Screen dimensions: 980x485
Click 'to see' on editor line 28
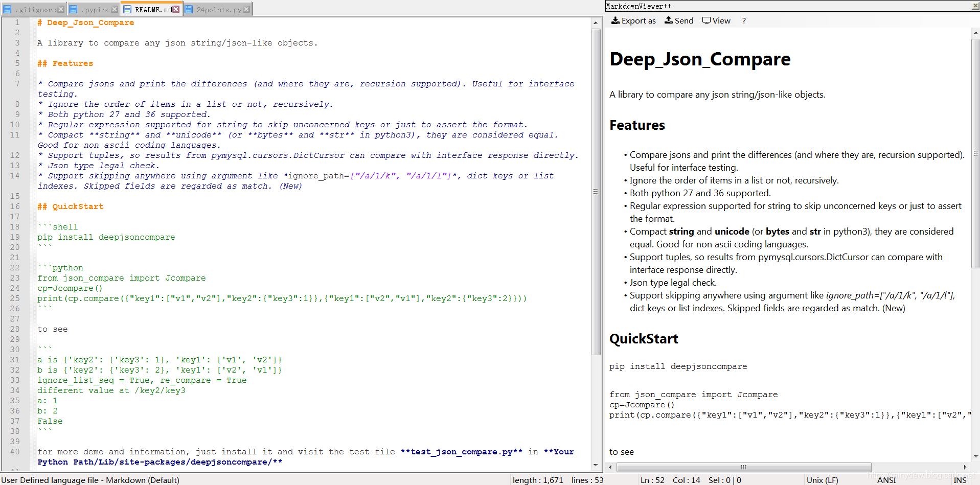pos(53,329)
